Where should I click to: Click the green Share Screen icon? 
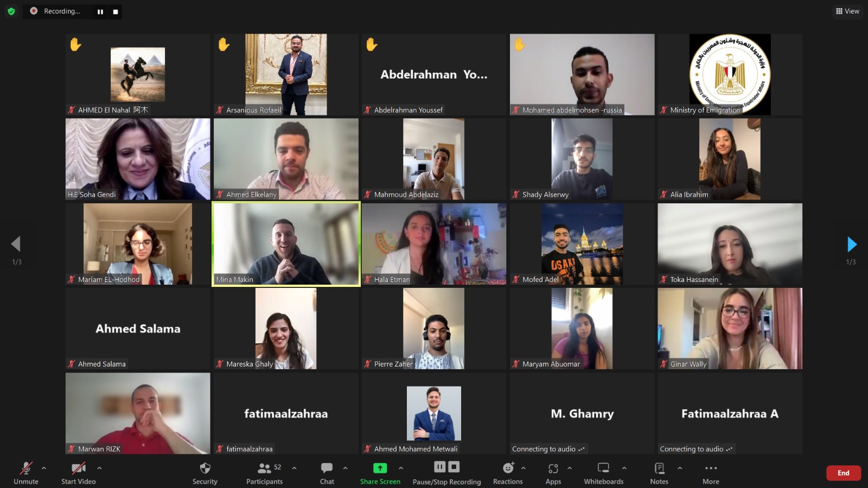pos(380,468)
